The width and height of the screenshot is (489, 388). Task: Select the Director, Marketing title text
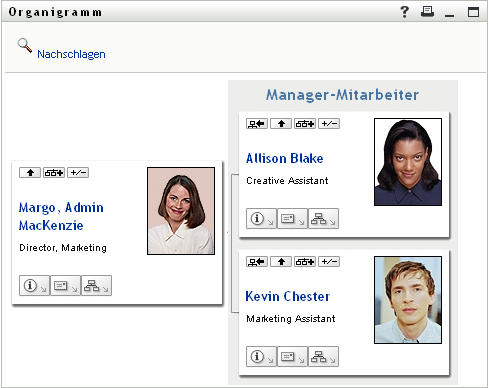point(63,248)
